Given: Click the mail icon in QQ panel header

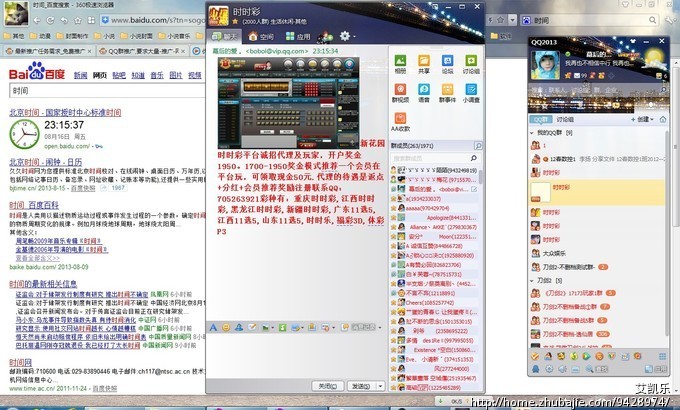Looking at the screenshot, I should tap(577, 75).
